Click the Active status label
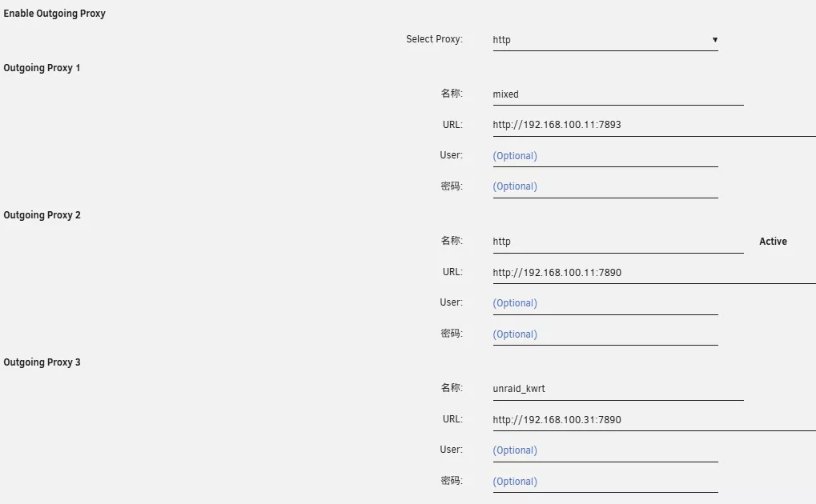 773,242
